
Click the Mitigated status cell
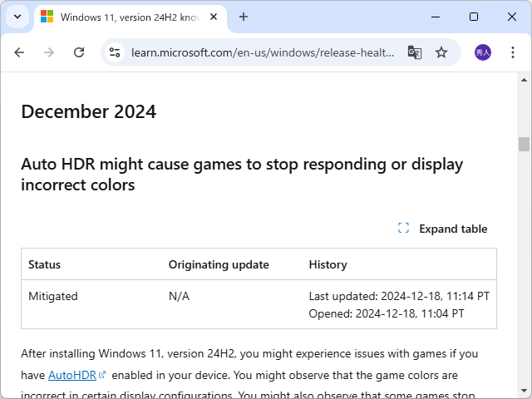click(x=53, y=296)
